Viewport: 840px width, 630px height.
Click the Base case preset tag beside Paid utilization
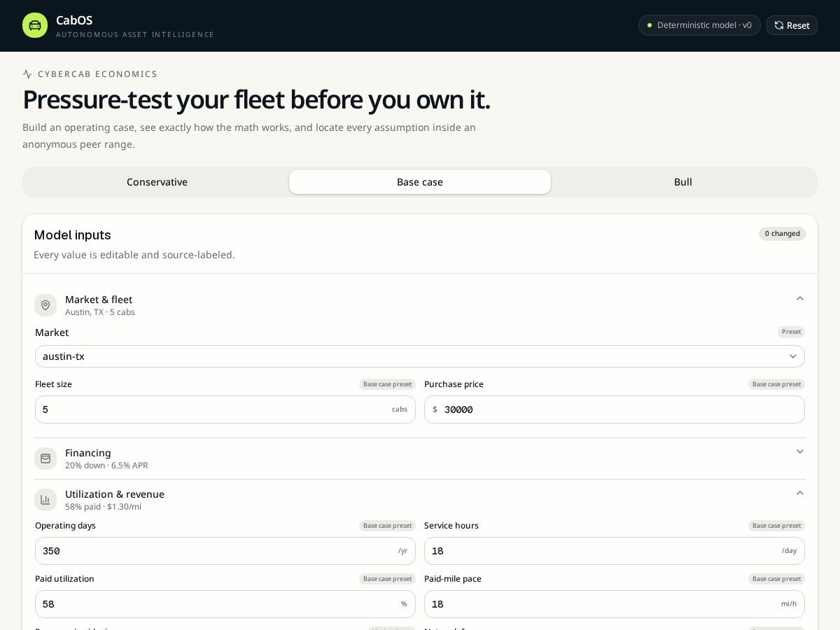click(387, 579)
